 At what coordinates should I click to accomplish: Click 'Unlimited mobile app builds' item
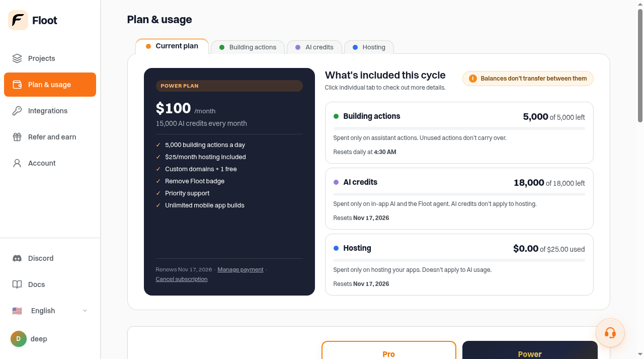[205, 205]
